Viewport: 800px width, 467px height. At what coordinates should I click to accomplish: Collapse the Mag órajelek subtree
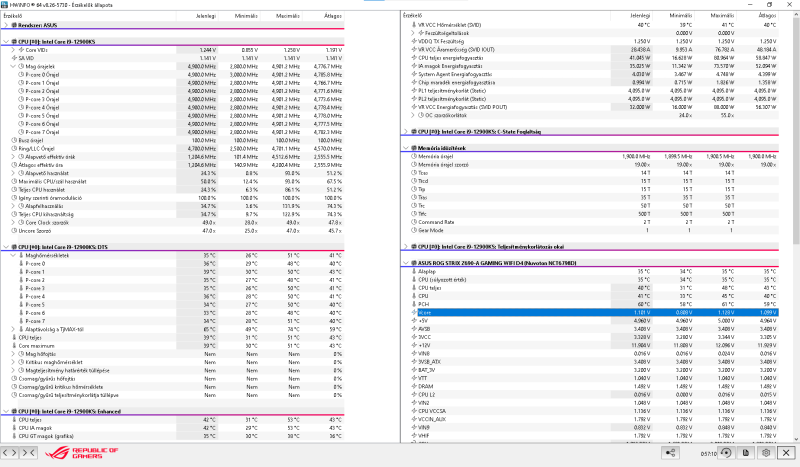tap(13, 66)
